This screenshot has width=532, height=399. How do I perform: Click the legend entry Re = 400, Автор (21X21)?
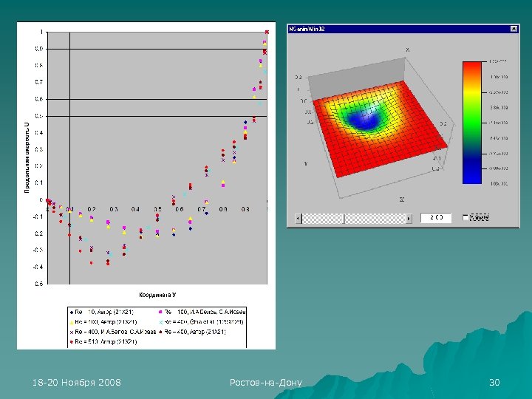tap(192, 332)
